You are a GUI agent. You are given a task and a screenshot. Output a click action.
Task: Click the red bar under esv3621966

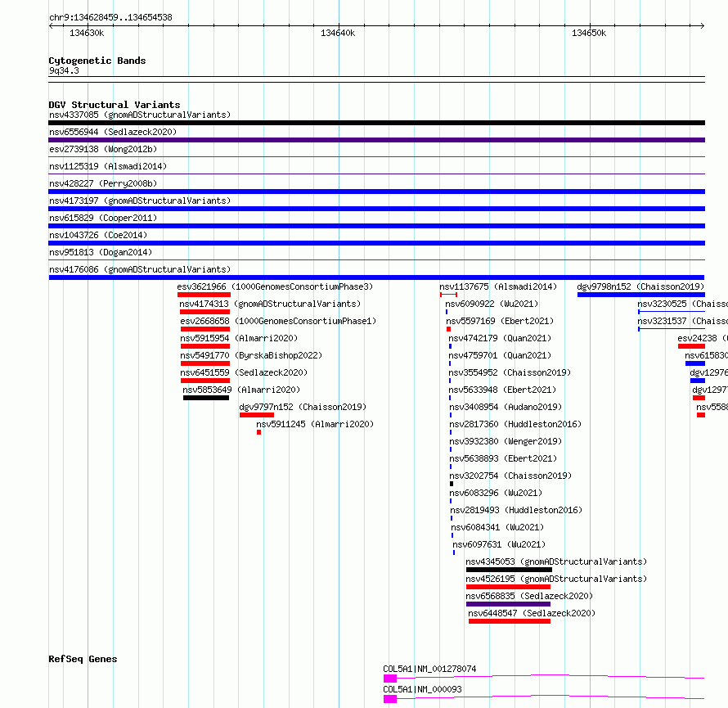pos(204,295)
